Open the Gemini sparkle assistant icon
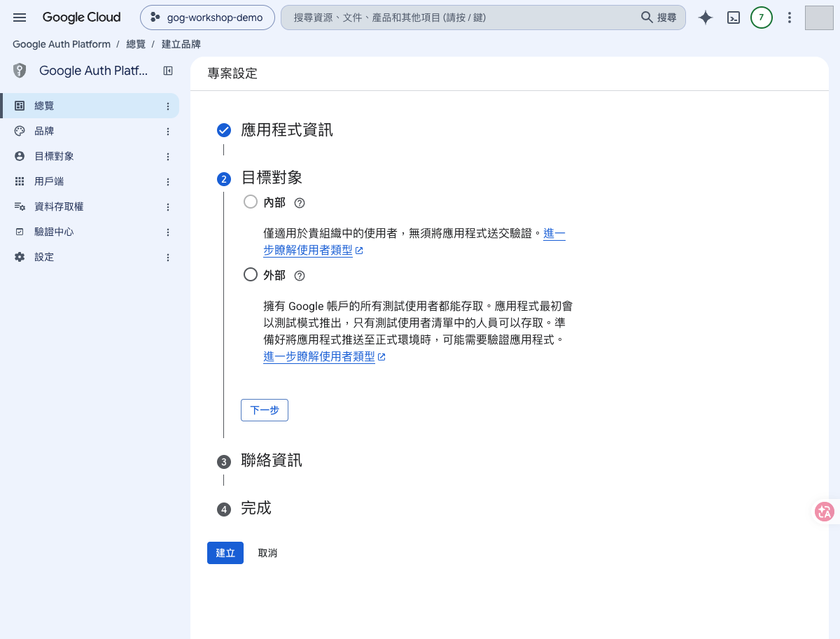 click(x=706, y=17)
